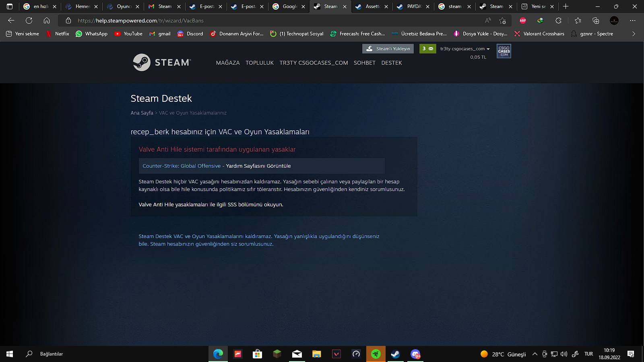Open the Extensions puzzle icon
This screenshot has width=644, height=362.
click(558, 21)
